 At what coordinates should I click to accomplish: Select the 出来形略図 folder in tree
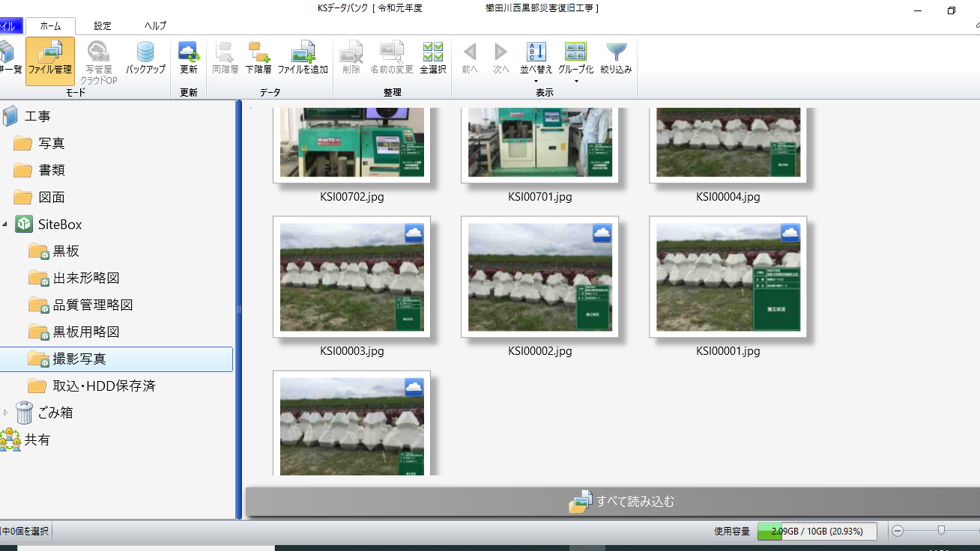(x=85, y=278)
